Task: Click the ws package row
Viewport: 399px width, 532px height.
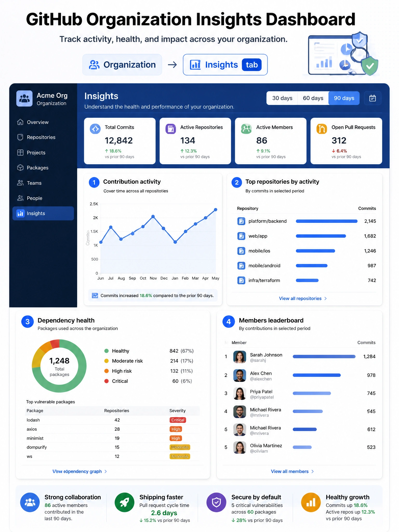Action: tap(112, 456)
